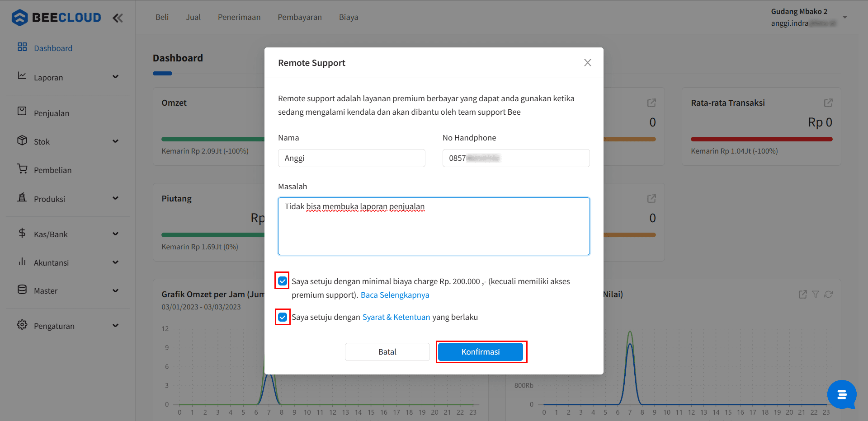Click the Konfirmasi button

tap(481, 352)
